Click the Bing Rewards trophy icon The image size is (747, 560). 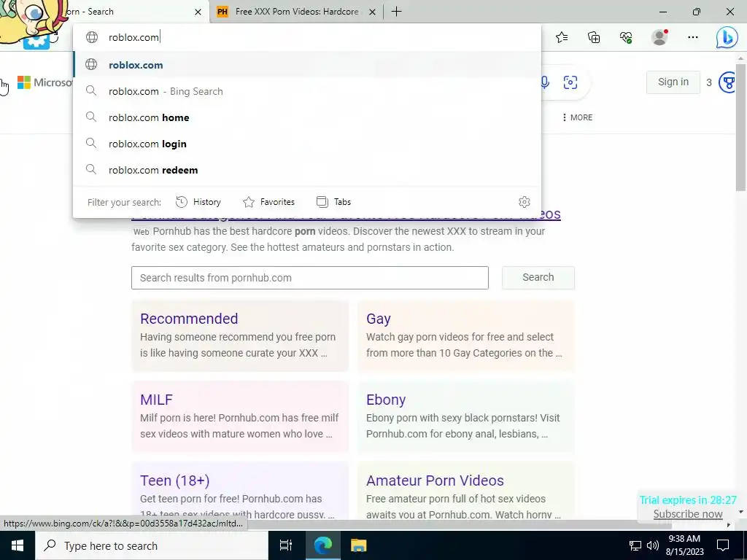[728, 82]
